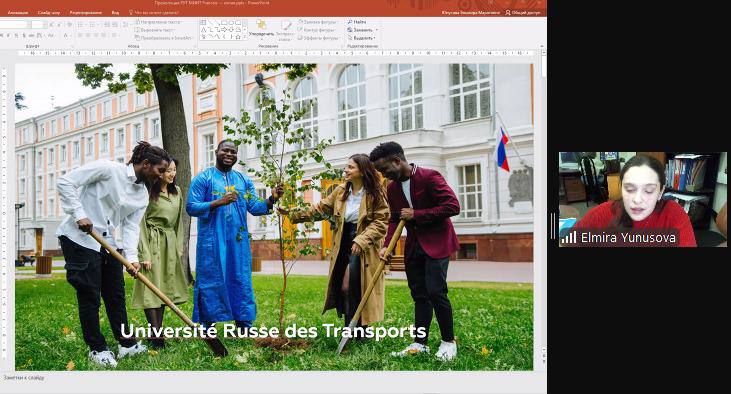Click the 'Université Russe des Transports' slide title
The image size is (731, 394).
(x=273, y=331)
